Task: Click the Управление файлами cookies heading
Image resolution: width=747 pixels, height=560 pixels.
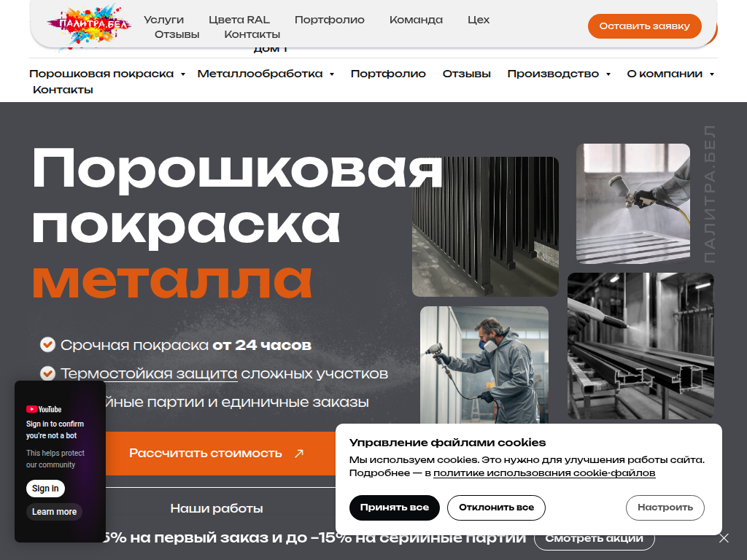Action: coord(447,443)
